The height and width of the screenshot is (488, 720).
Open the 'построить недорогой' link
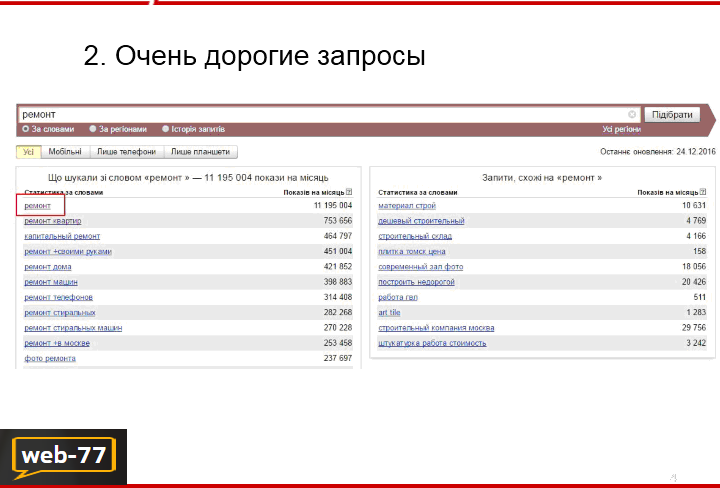tap(416, 282)
